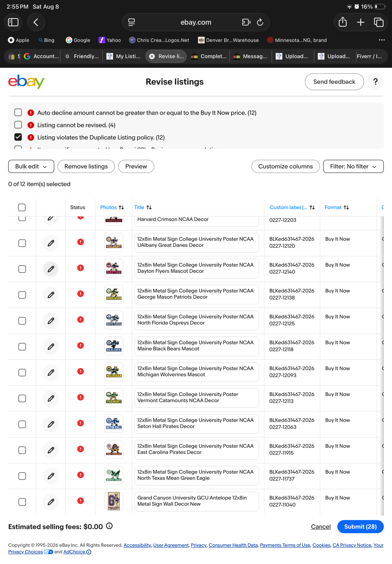Switch to the Fiverr tab
The width and height of the screenshot is (392, 564).
tap(369, 56)
